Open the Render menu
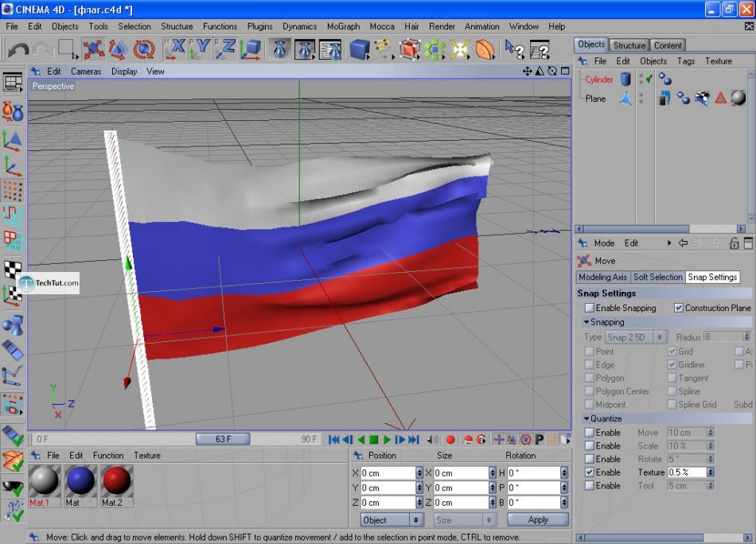This screenshot has width=756, height=544. click(x=442, y=26)
